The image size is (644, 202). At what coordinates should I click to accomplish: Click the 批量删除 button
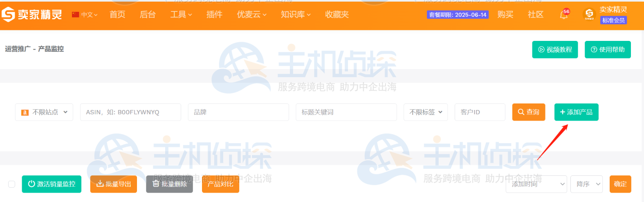170,184
